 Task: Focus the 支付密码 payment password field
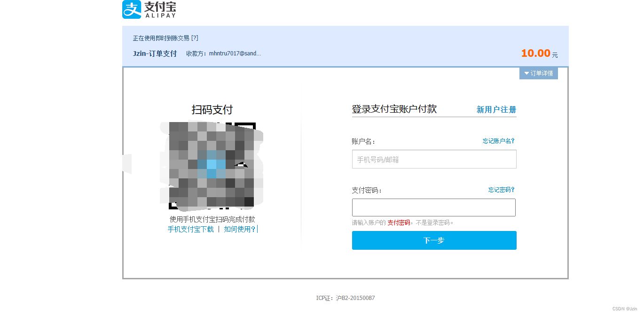pyautogui.click(x=434, y=207)
